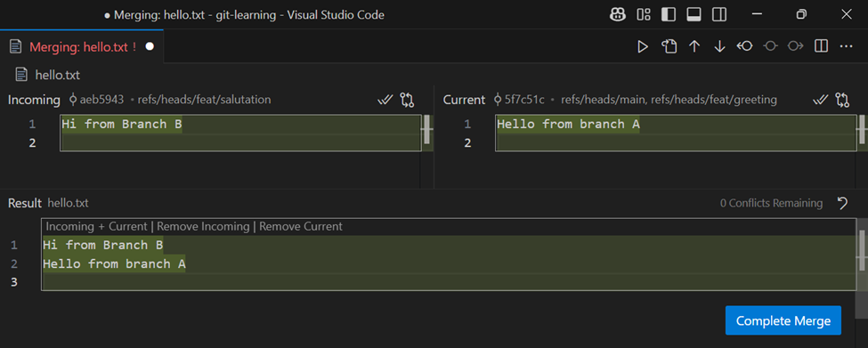This screenshot has width=868, height=348.
Task: Click compare icon in Incoming pane header
Action: (x=408, y=101)
